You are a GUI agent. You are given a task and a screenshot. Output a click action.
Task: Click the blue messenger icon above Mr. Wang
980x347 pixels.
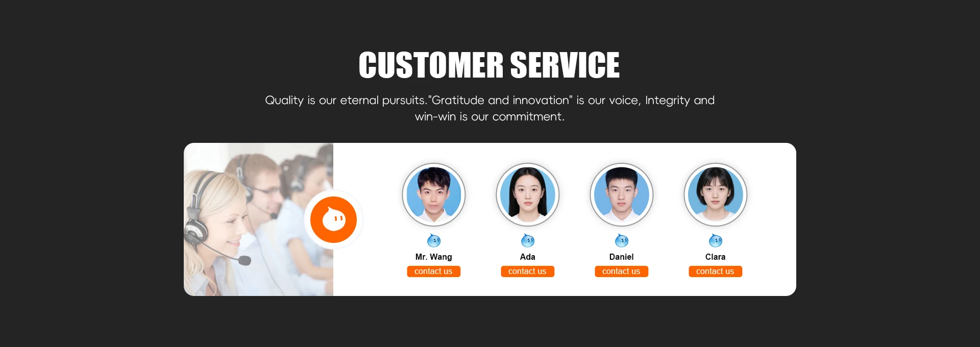click(x=434, y=240)
